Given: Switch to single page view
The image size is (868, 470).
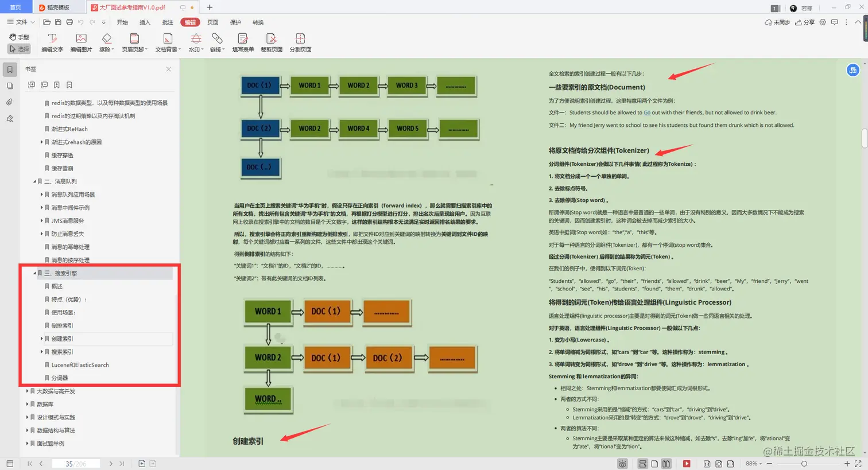Looking at the screenshot, I should pos(654,464).
